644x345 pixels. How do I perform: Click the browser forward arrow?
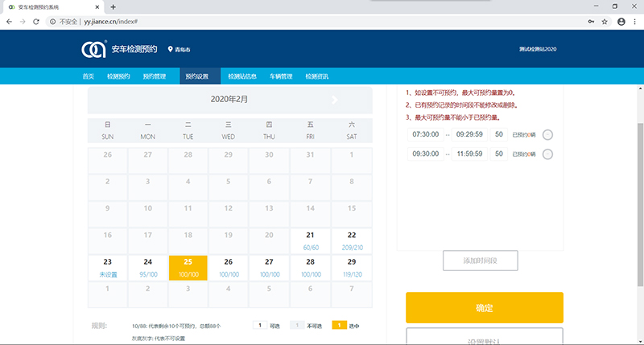23,22
